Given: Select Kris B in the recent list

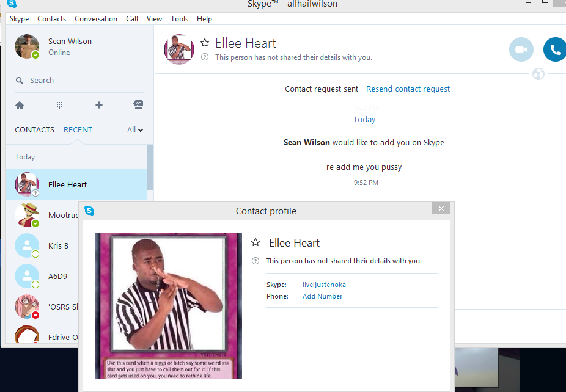Looking at the screenshot, I should 42,245.
